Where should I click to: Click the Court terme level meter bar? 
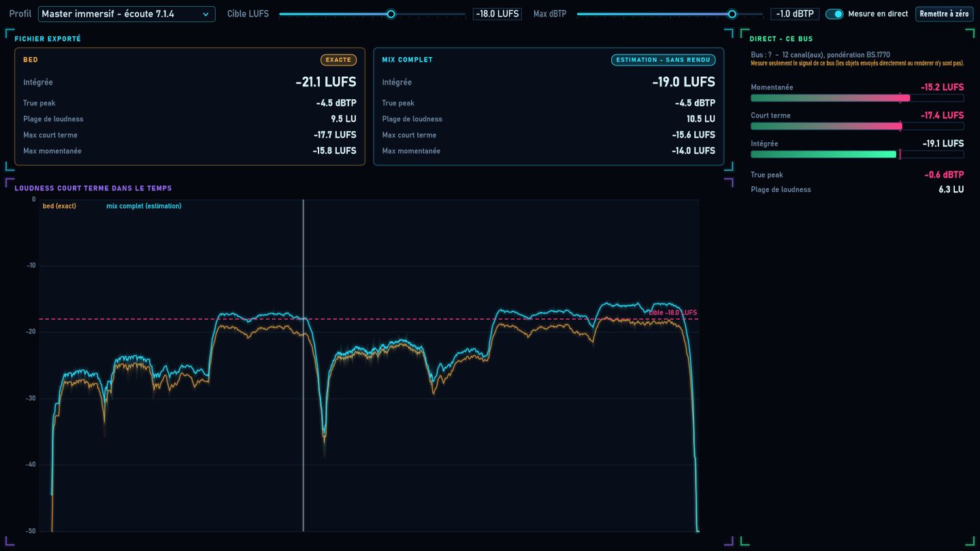pos(857,127)
